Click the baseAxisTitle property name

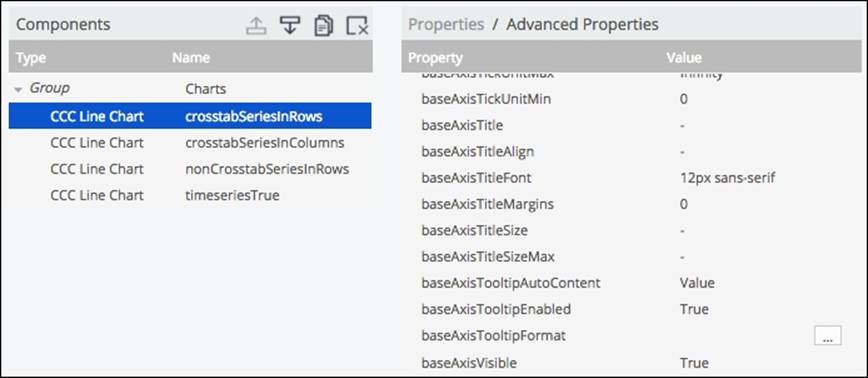pos(462,126)
